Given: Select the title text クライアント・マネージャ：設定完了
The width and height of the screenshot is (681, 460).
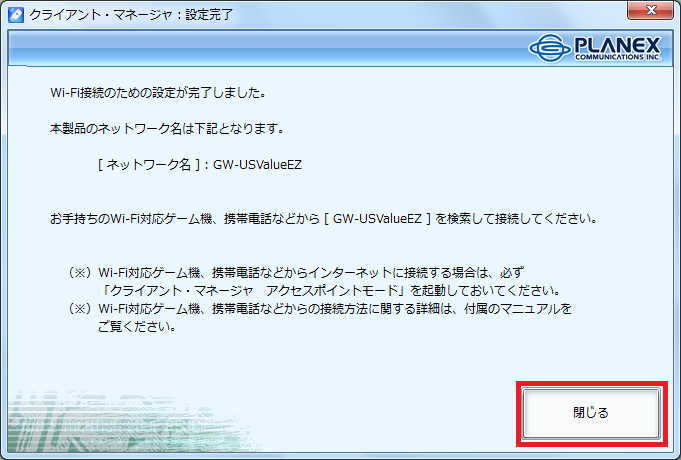Looking at the screenshot, I should tap(131, 15).
